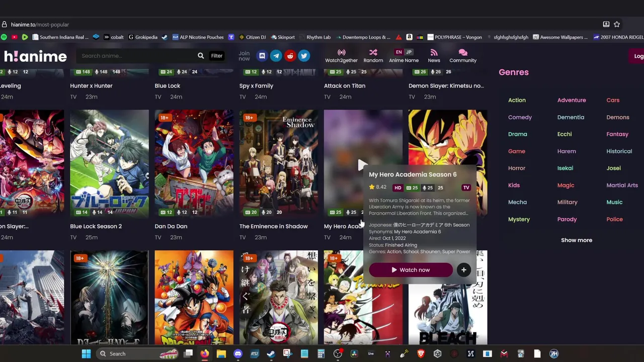644x362 pixels.
Task: Open Watch2gether from the header
Action: pyautogui.click(x=341, y=56)
